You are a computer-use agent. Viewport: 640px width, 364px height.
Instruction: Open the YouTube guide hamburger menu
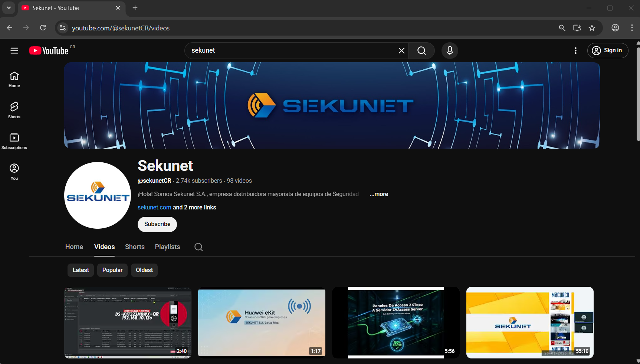(14, 51)
